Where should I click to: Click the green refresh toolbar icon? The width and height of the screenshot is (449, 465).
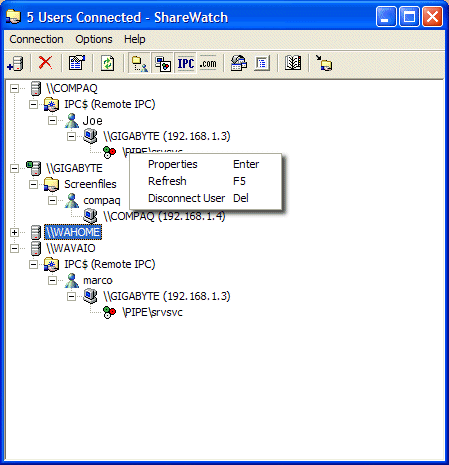click(x=107, y=63)
